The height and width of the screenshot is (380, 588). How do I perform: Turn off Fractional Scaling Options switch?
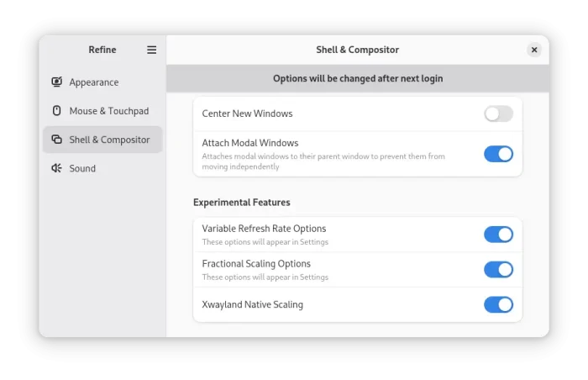click(x=498, y=270)
